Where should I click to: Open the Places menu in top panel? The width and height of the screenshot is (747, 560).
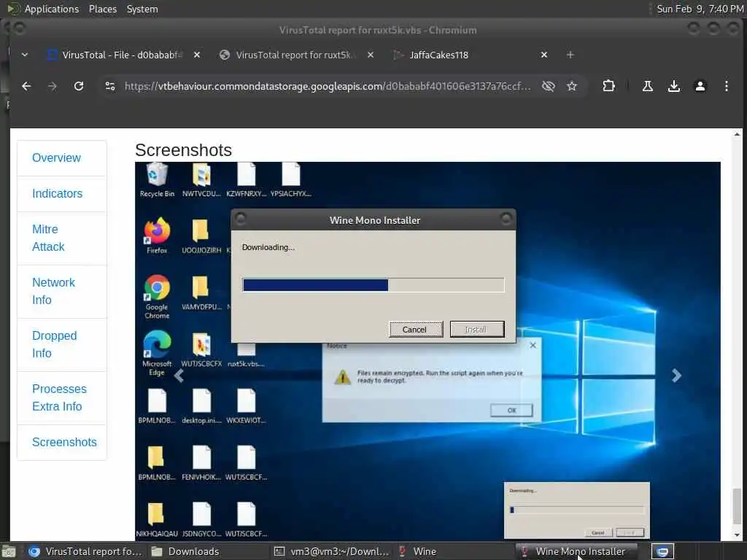coord(102,9)
